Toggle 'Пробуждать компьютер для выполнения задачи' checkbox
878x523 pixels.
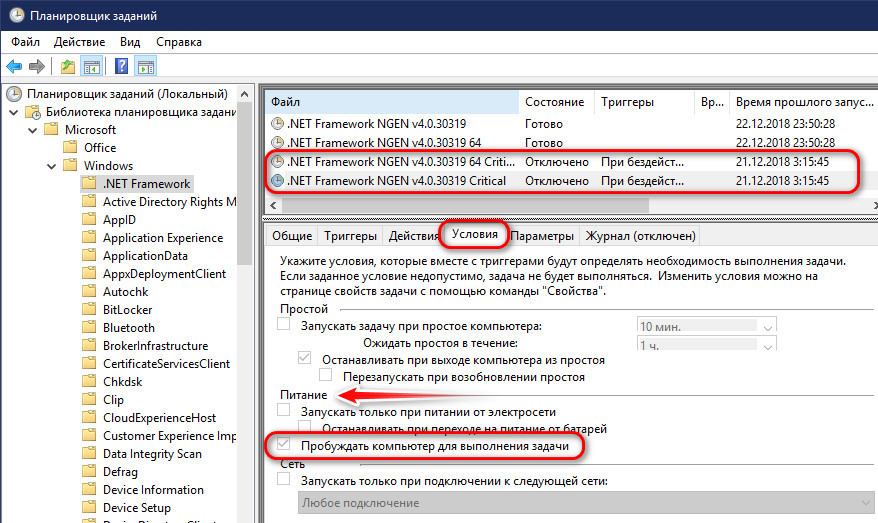click(x=284, y=445)
